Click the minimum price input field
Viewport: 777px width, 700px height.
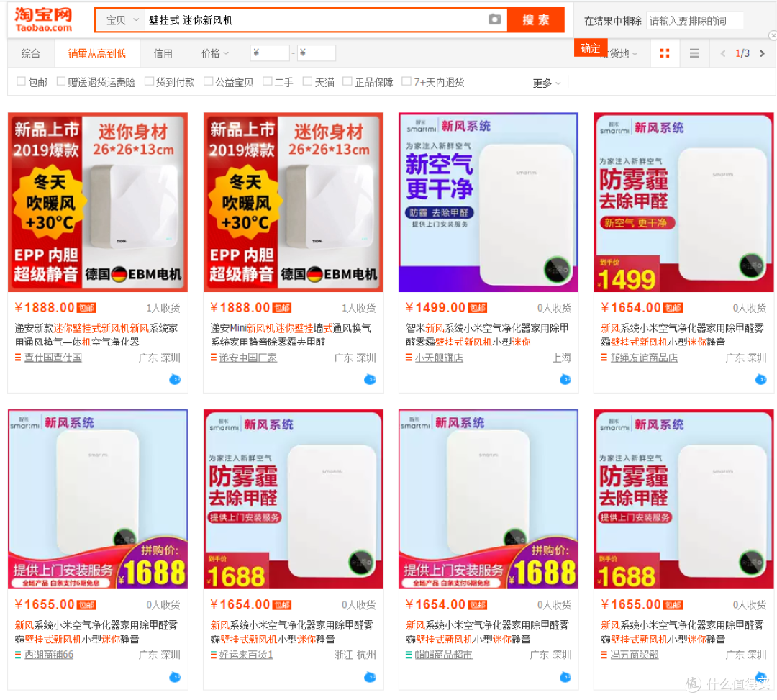pos(270,53)
